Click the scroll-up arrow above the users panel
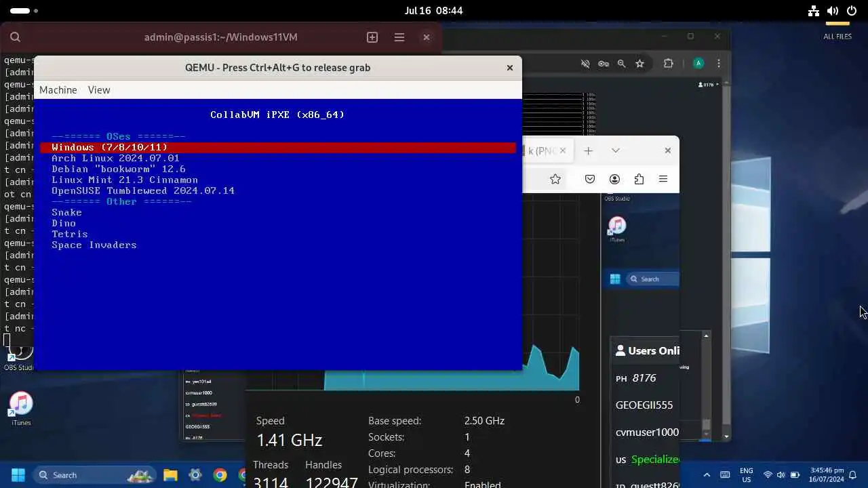The height and width of the screenshot is (488, 868). [x=706, y=335]
